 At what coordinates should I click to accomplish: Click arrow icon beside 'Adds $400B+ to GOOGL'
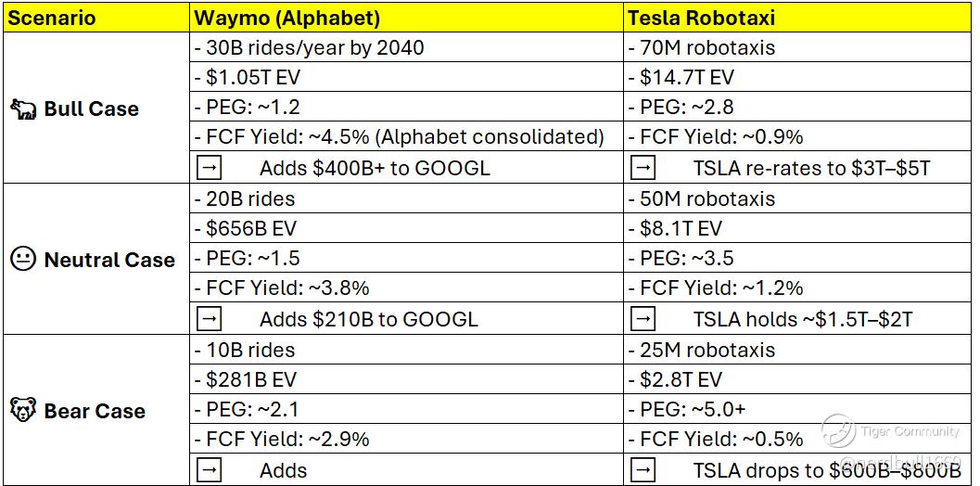210,168
